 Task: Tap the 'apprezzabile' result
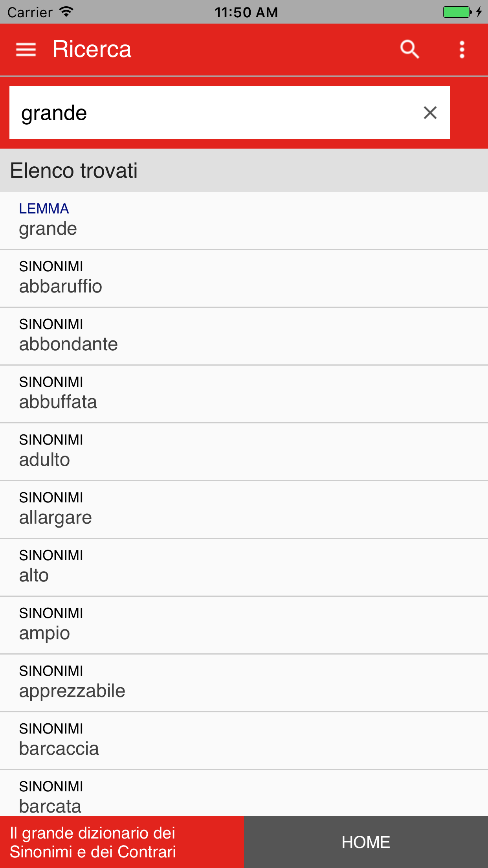coord(244,683)
